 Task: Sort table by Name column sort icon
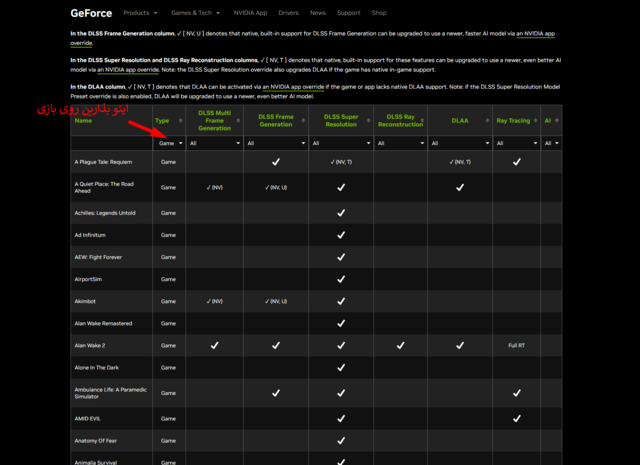(150, 120)
